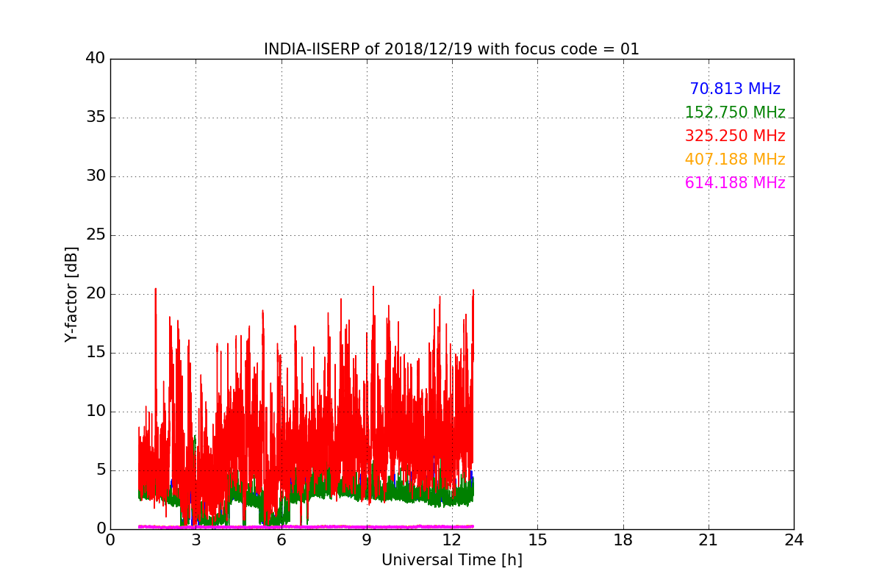Click the y-axis tick label 40
The width and height of the screenshot is (882, 588).
(96, 59)
